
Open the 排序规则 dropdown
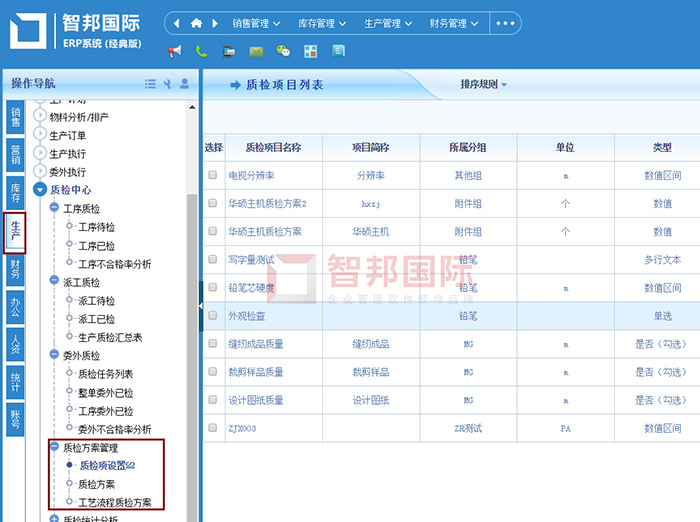click(483, 84)
